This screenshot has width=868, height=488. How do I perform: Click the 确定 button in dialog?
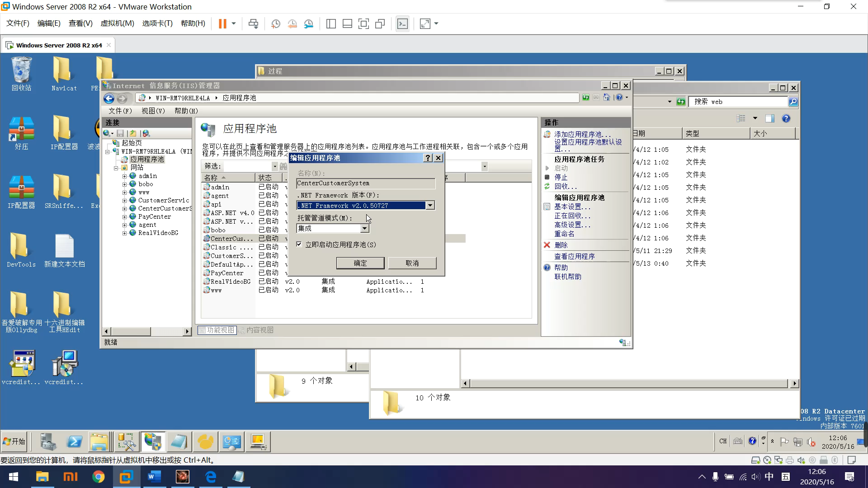pyautogui.click(x=360, y=263)
